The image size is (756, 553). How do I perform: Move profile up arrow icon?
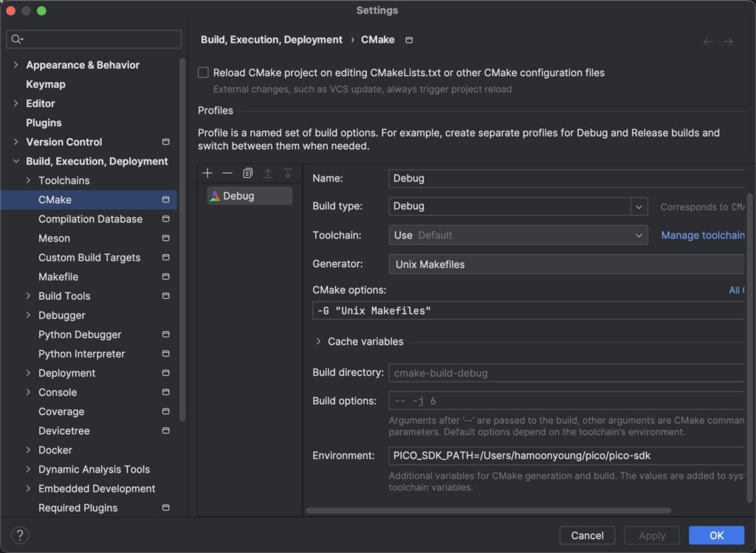(x=267, y=173)
